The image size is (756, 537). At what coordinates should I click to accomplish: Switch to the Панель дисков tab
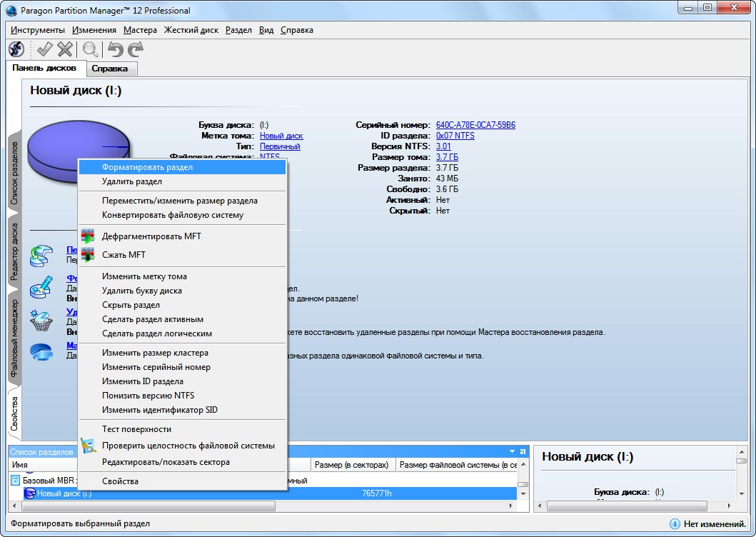point(44,68)
